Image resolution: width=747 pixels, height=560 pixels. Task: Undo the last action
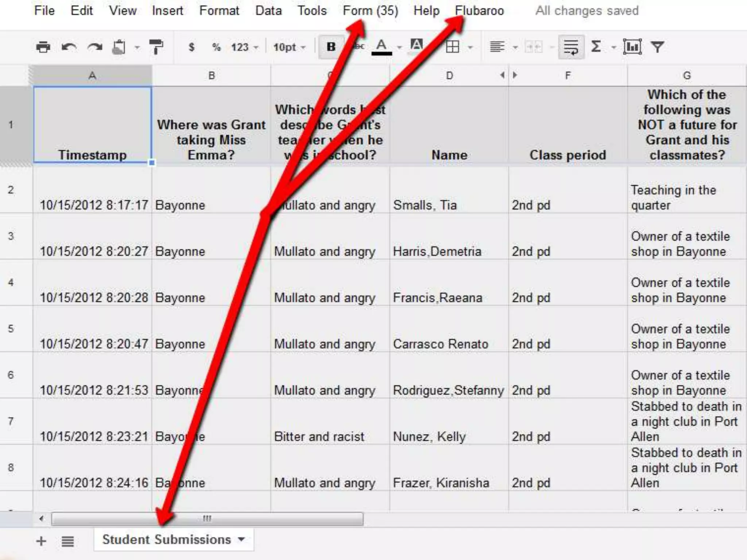point(69,47)
